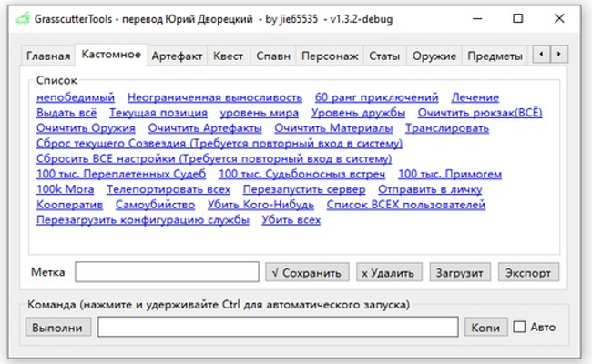Go to the Персонаж tab
The width and height of the screenshot is (592, 364).
330,56
